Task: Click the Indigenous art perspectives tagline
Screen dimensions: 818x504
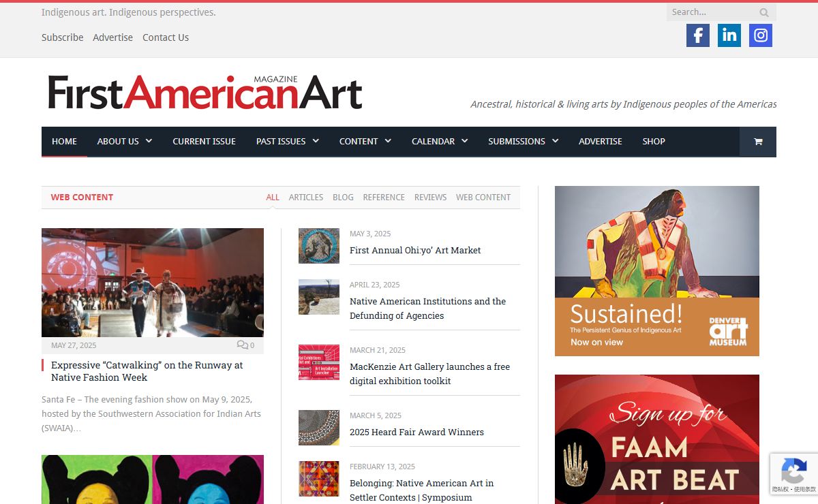Action: (x=129, y=12)
